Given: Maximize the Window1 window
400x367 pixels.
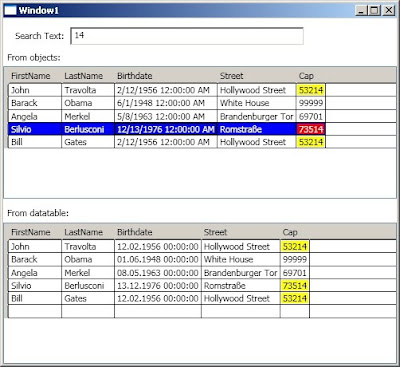Looking at the screenshot, I should tap(374, 11).
